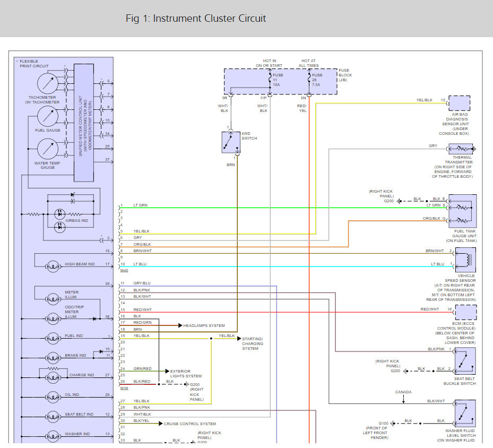Click the fuel tank gauge unit symbol
This screenshot has width=493, height=448.
pos(462,211)
